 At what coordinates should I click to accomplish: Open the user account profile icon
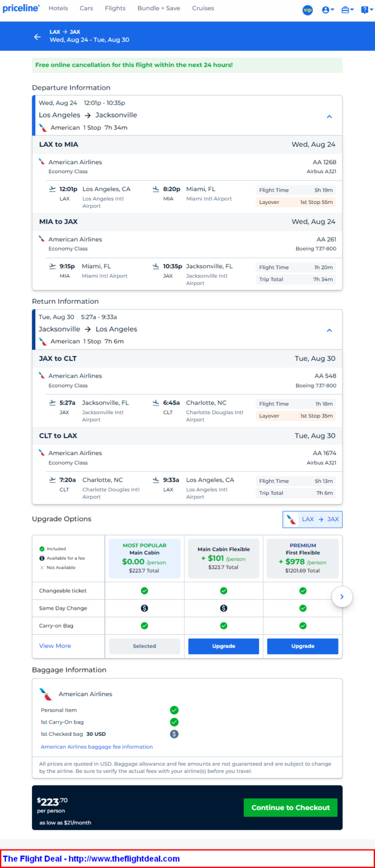(328, 10)
